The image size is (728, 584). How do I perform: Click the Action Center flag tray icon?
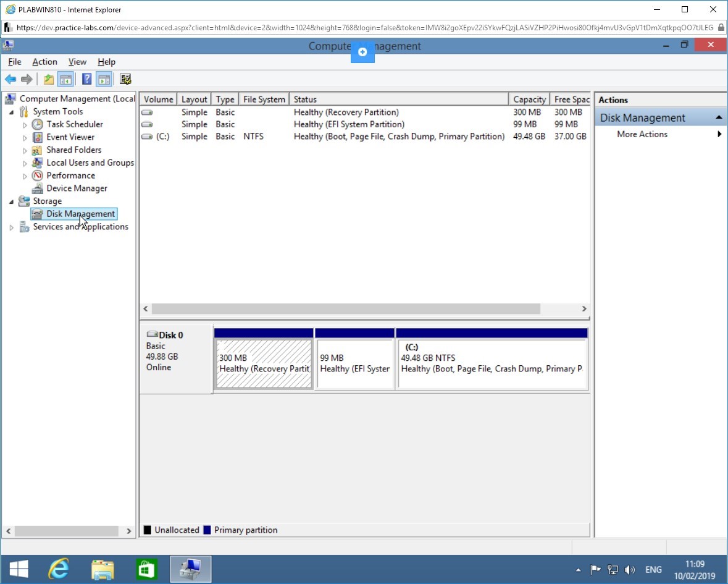(x=595, y=570)
